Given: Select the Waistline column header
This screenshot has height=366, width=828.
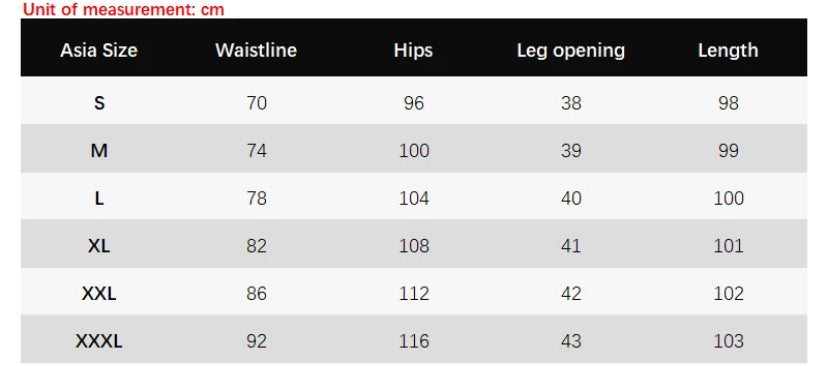Looking at the screenshot, I should 256,50.
